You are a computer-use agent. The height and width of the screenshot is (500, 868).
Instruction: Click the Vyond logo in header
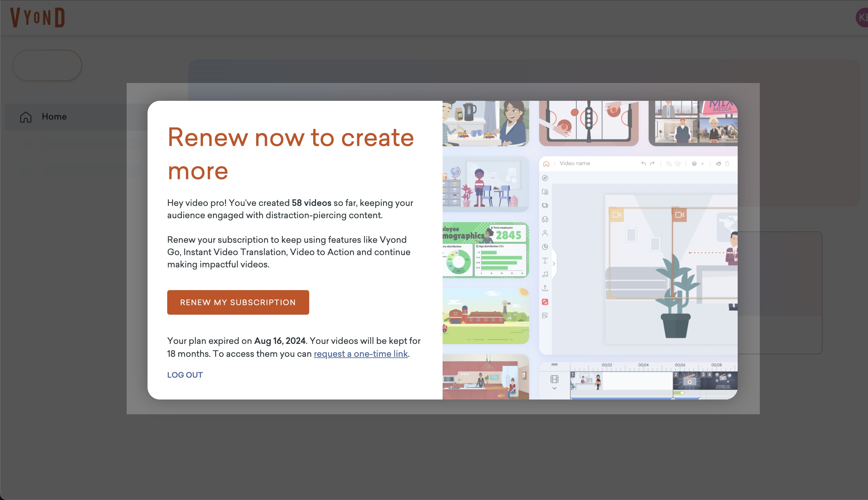38,18
